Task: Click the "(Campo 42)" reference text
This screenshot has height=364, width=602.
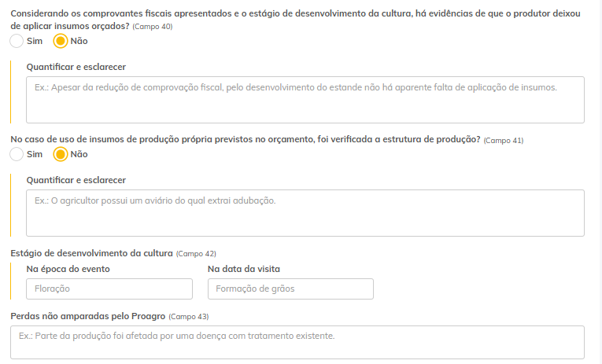Action: pos(195,254)
